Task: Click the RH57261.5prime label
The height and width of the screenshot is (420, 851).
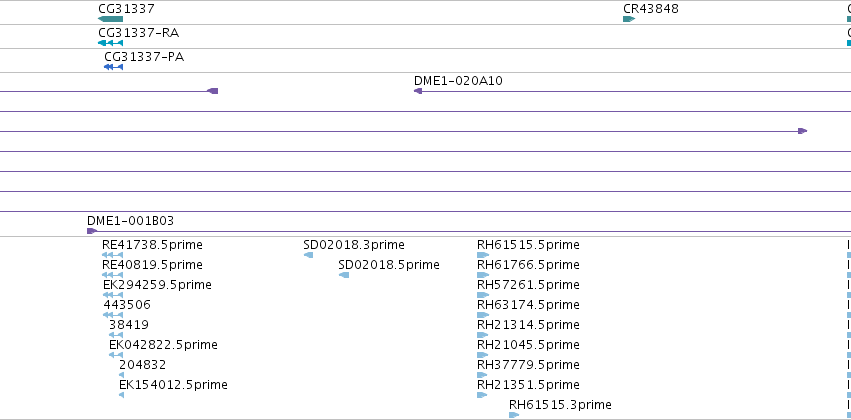Action: [x=528, y=285]
